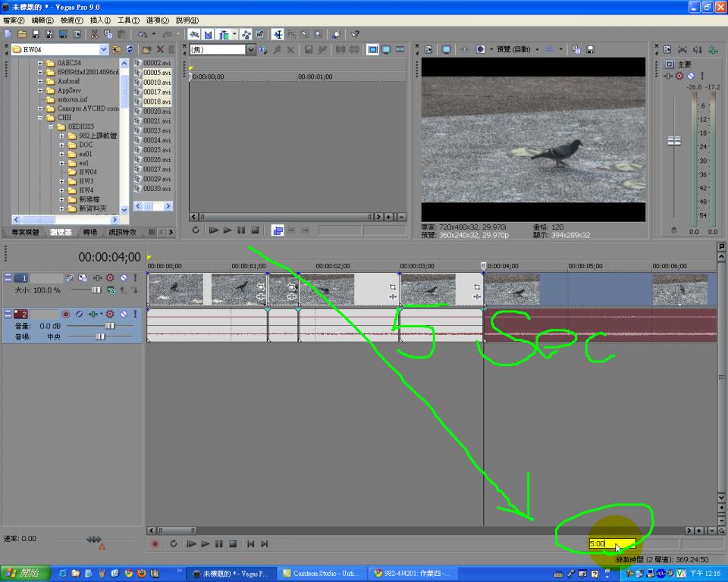
Task: Expand the DOC folder in tree
Action: pyautogui.click(x=62, y=145)
